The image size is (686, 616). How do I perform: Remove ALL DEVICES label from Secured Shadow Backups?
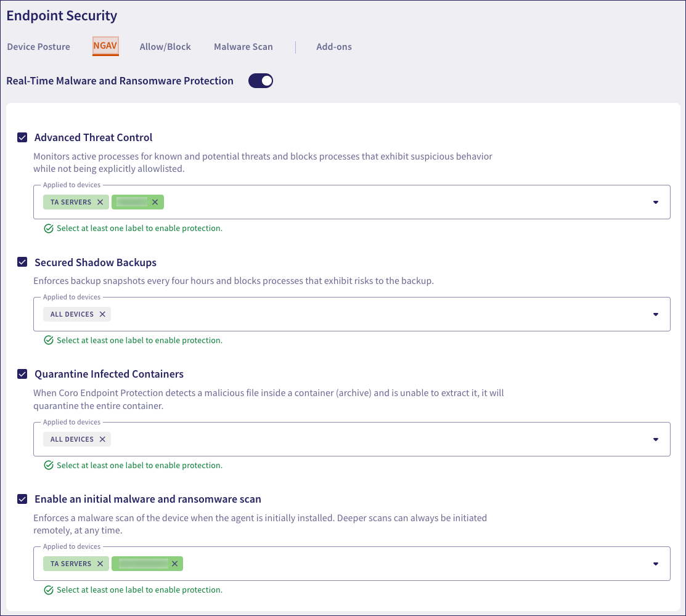[x=102, y=314]
